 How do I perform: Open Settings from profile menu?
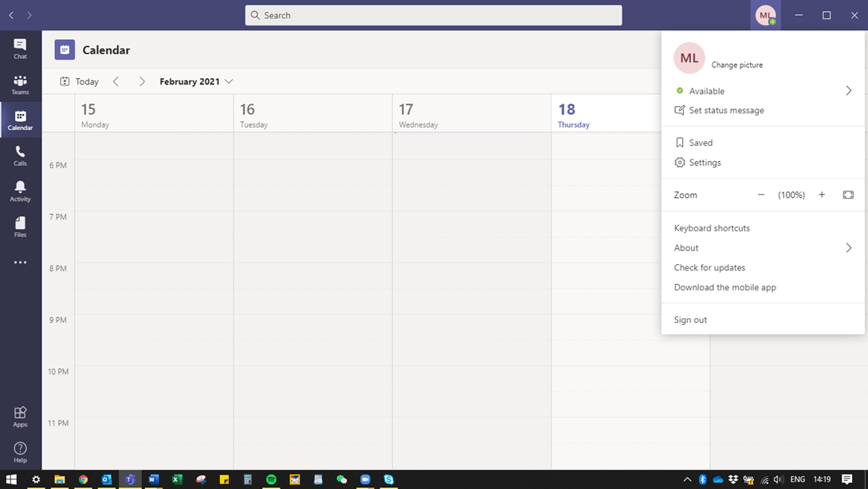[x=705, y=163]
